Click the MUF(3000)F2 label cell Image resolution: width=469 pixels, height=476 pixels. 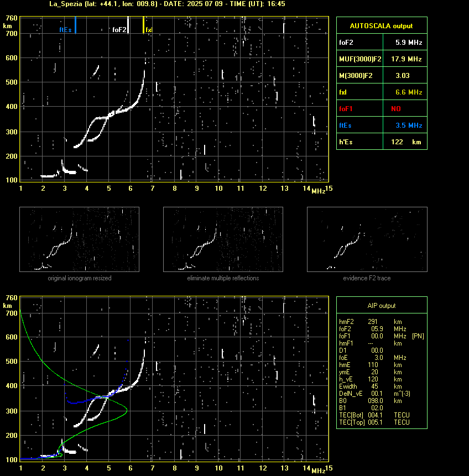(x=360, y=59)
